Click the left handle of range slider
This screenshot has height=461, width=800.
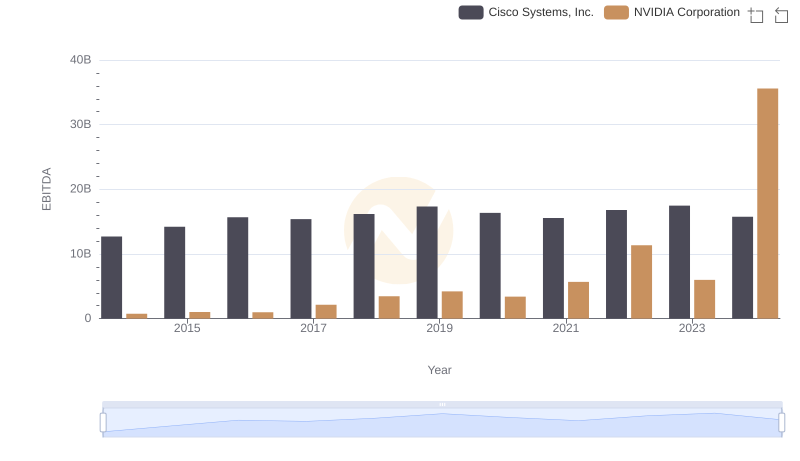click(x=103, y=422)
